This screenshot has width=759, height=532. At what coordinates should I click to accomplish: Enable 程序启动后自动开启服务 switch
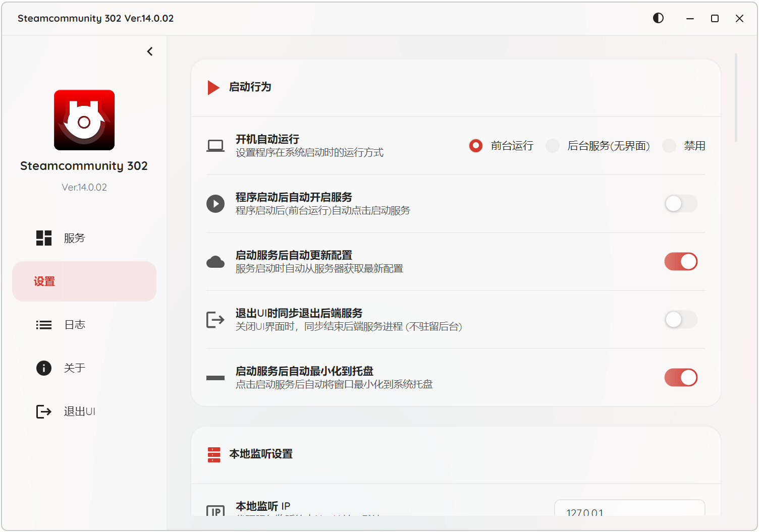[x=681, y=204]
